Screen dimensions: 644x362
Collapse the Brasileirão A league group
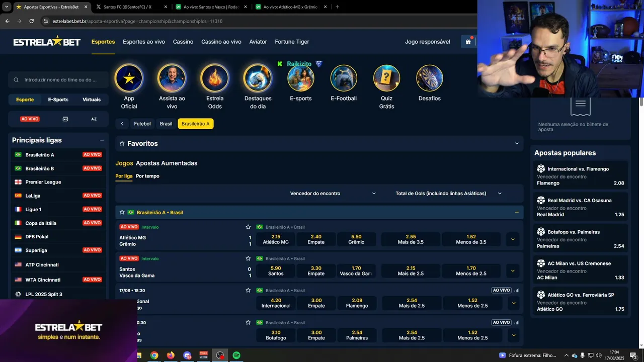tap(517, 212)
